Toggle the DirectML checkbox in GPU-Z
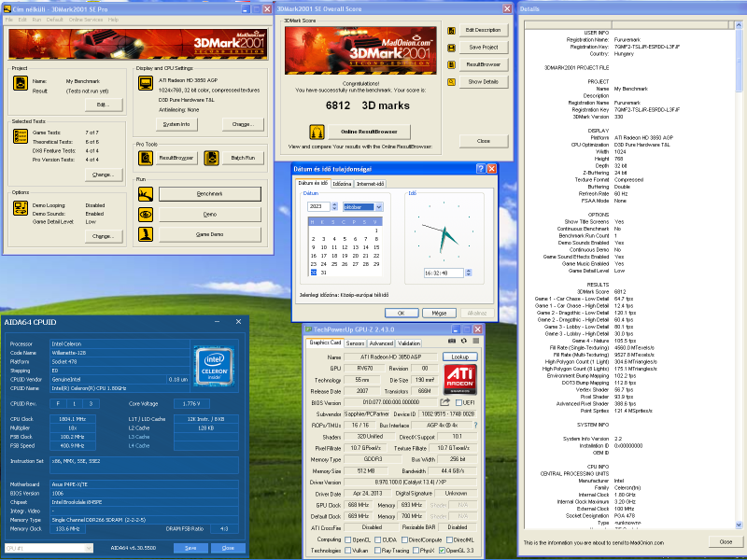 click(x=450, y=539)
